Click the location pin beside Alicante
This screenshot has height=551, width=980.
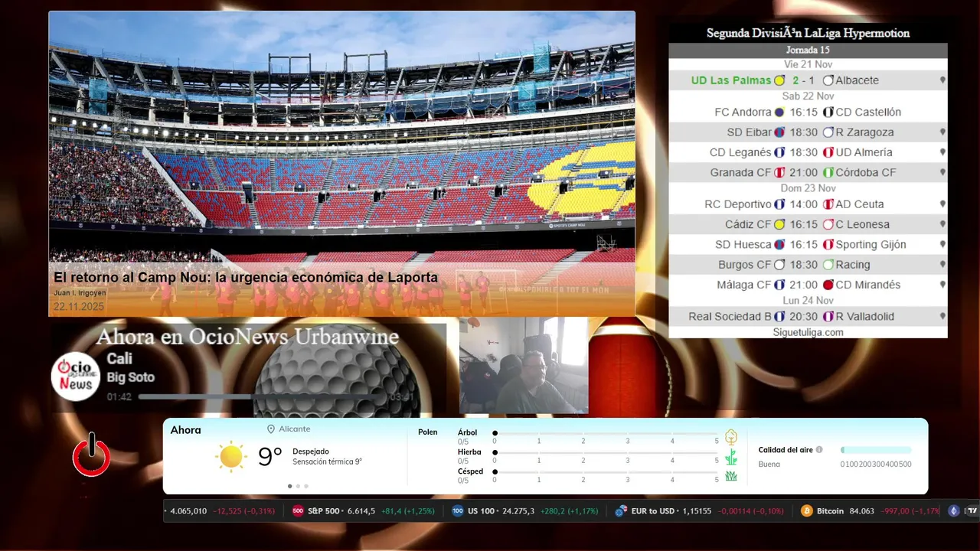pyautogui.click(x=271, y=429)
